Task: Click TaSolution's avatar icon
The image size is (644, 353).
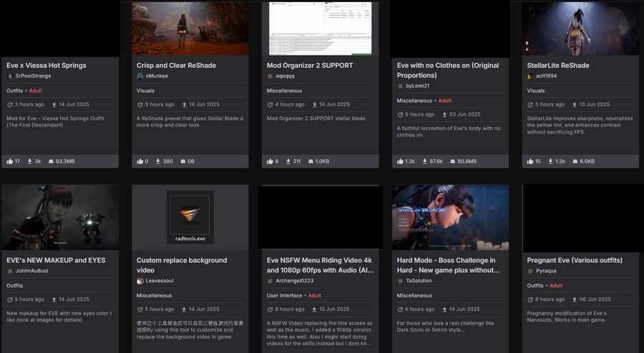Action: click(x=401, y=282)
